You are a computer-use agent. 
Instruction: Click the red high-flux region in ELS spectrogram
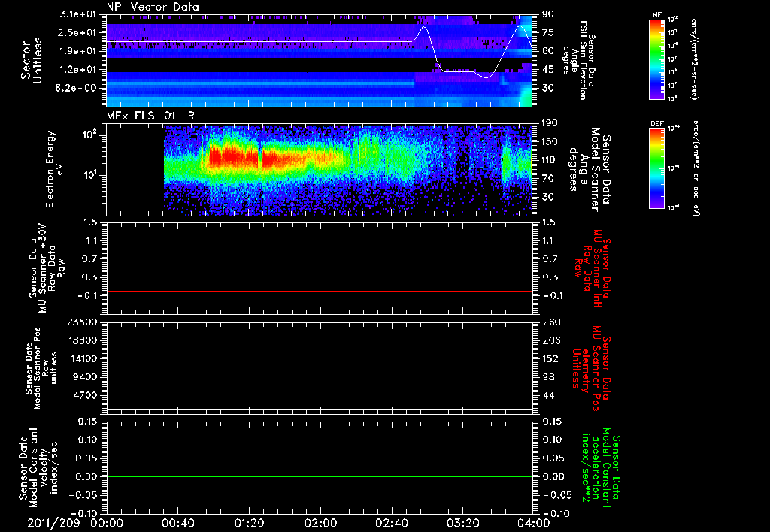pos(234,156)
